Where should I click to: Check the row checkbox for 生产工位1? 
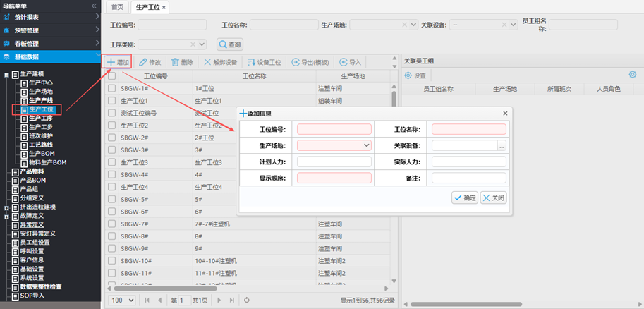111,101
